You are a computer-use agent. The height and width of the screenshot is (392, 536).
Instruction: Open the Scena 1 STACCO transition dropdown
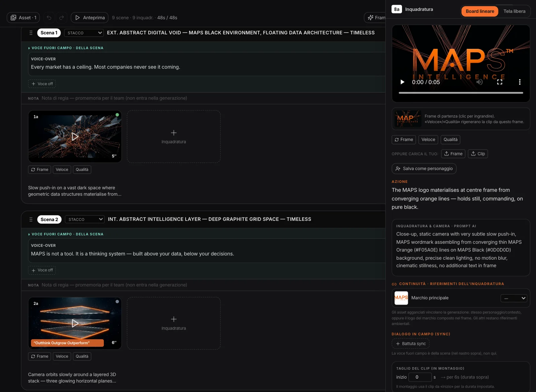coord(84,33)
